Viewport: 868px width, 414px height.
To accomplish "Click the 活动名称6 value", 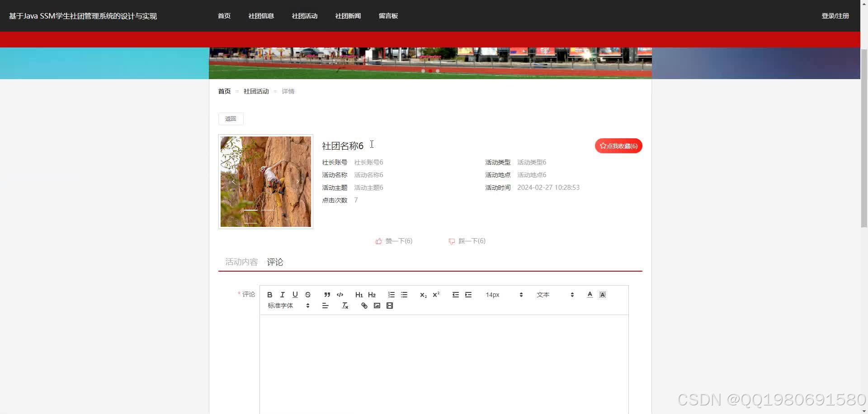I will (368, 175).
